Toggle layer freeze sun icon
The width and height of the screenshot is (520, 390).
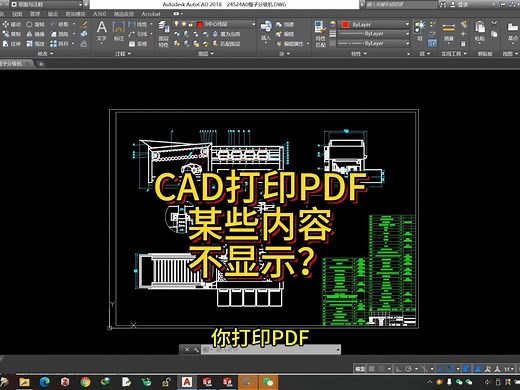183,24
